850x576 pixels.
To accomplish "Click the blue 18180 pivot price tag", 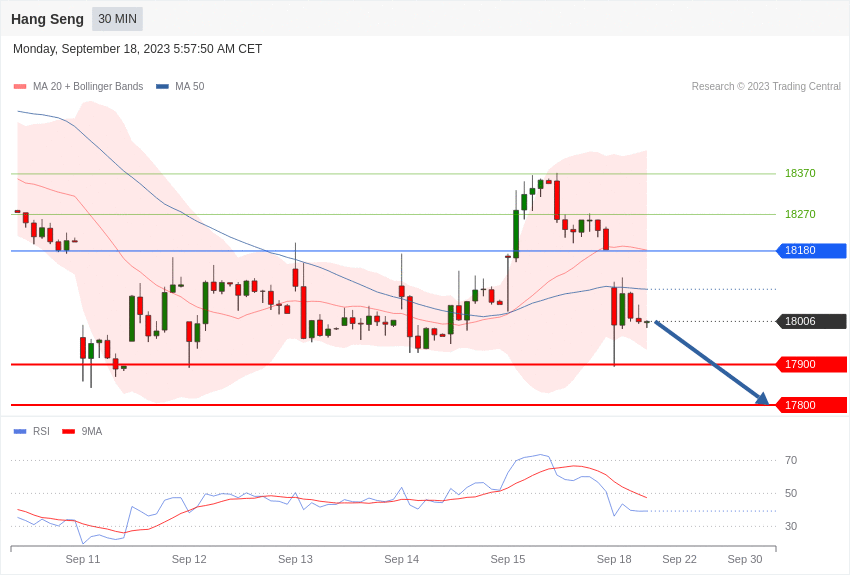I will click(x=812, y=250).
